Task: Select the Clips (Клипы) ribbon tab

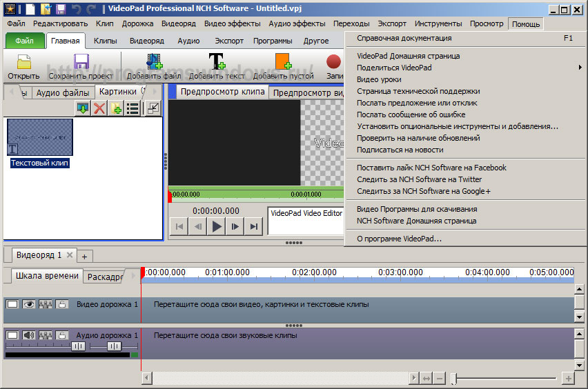Action: 106,41
